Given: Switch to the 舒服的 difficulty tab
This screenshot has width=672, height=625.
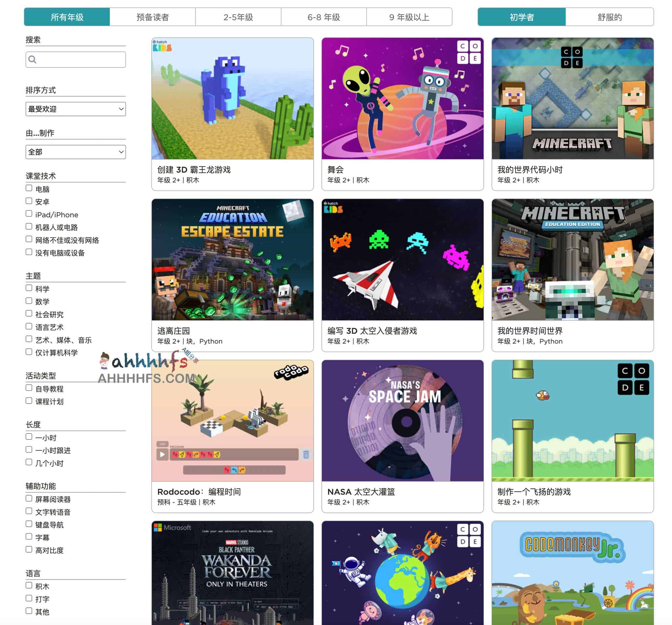Looking at the screenshot, I should [x=609, y=17].
